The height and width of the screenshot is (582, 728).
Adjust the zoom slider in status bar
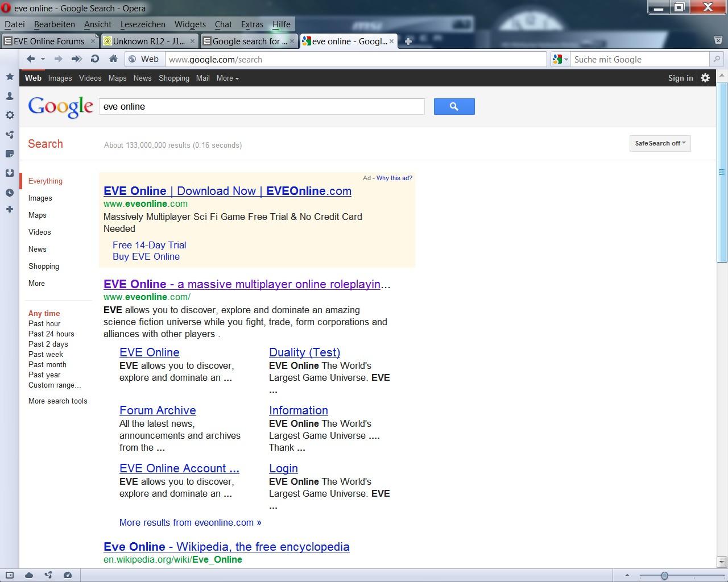click(664, 576)
